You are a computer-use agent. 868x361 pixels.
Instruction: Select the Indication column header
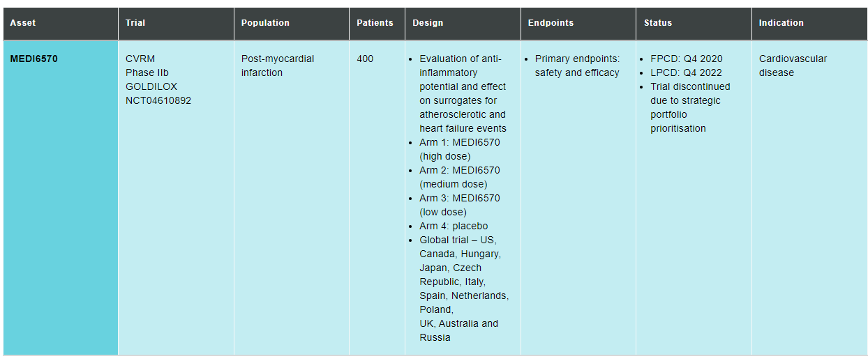[x=781, y=23]
